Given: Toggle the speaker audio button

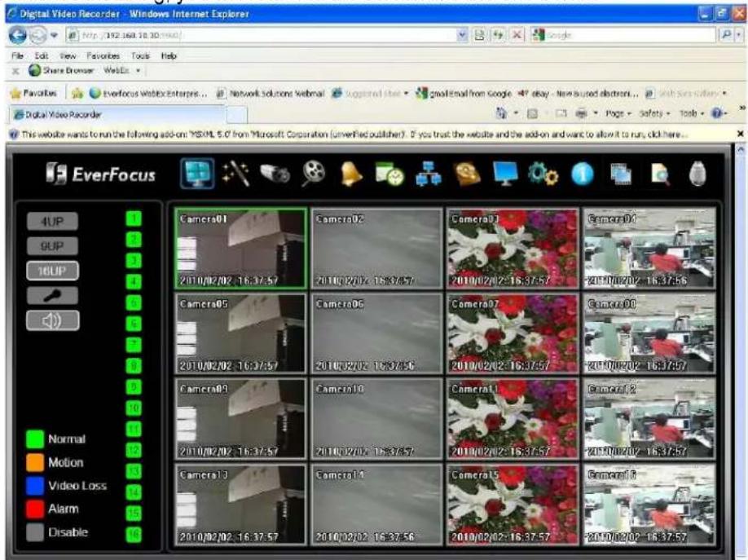Looking at the screenshot, I should click(52, 320).
